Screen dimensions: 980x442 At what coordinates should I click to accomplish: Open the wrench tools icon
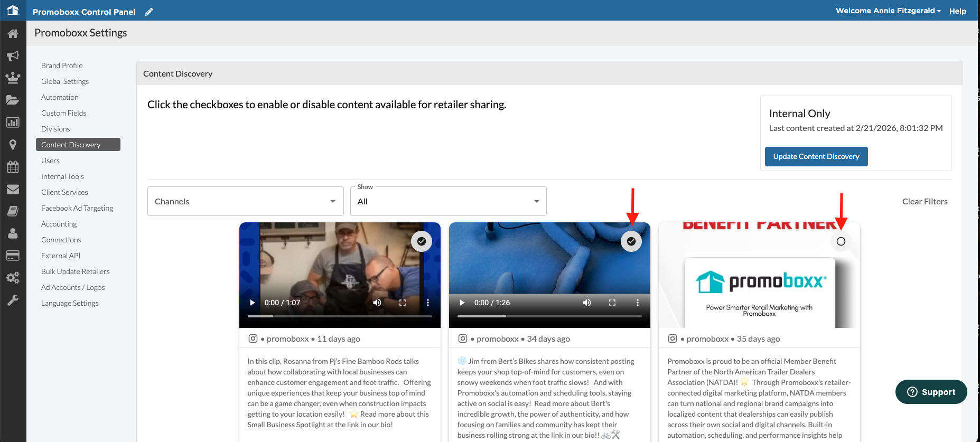tap(13, 300)
